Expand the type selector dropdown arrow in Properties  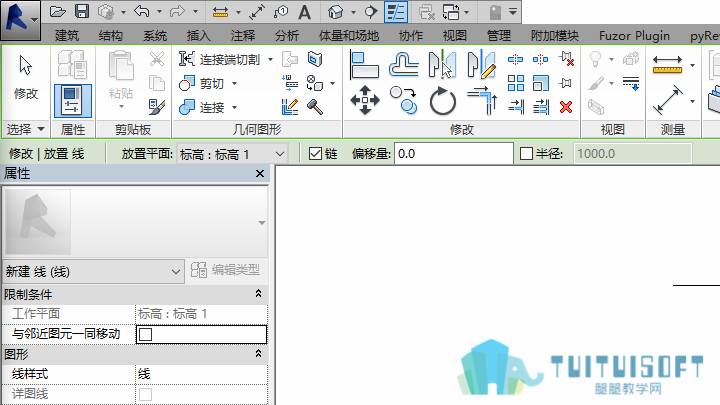tap(262, 223)
